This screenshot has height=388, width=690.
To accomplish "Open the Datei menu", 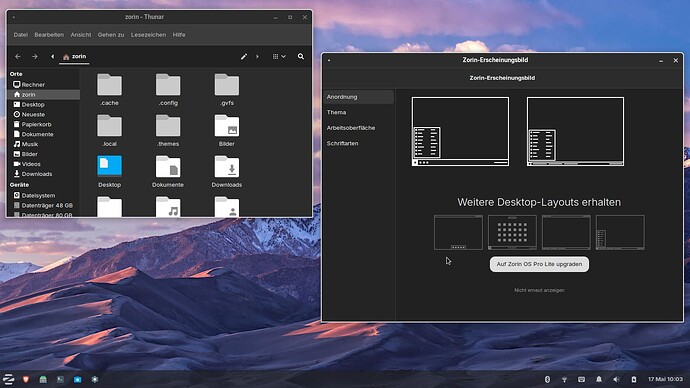I will coord(20,35).
